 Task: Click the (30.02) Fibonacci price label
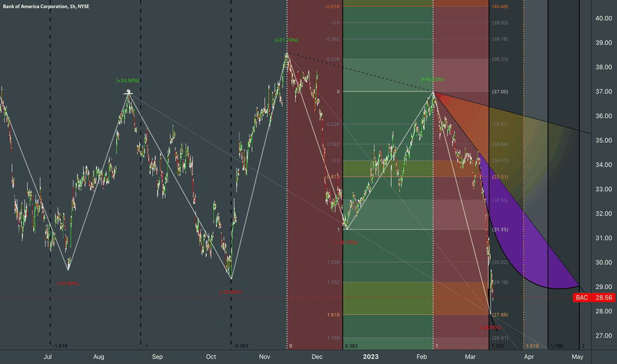pos(500,262)
